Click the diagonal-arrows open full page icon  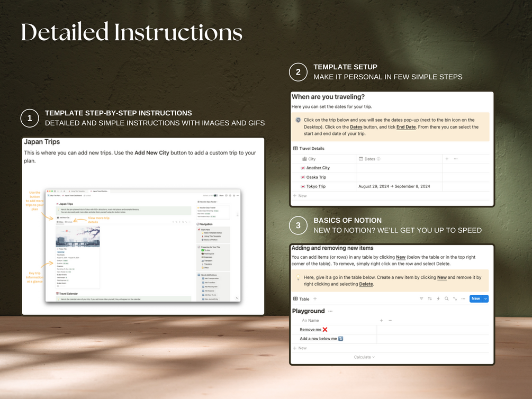[x=455, y=298]
